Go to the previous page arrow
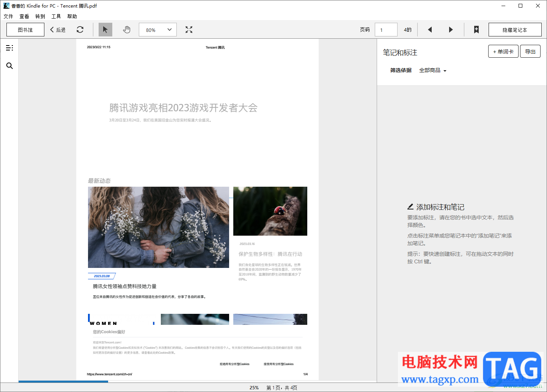The height and width of the screenshot is (392, 547). [430, 30]
